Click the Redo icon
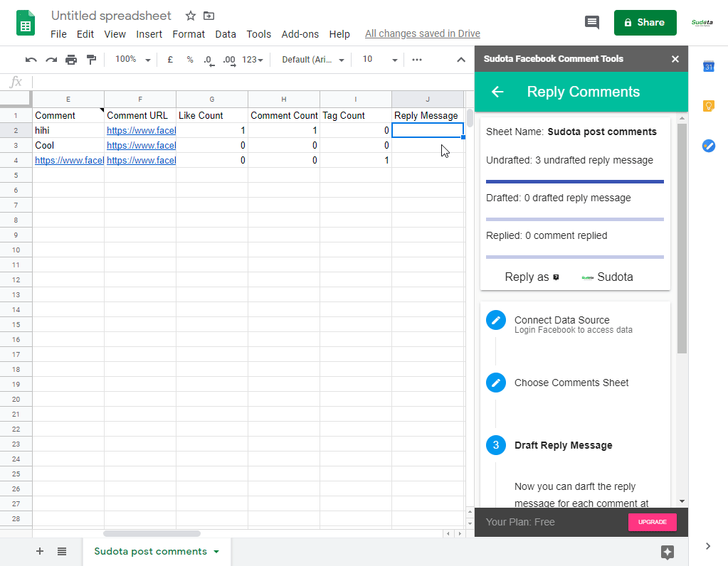This screenshot has width=728, height=566. pyautogui.click(x=51, y=60)
